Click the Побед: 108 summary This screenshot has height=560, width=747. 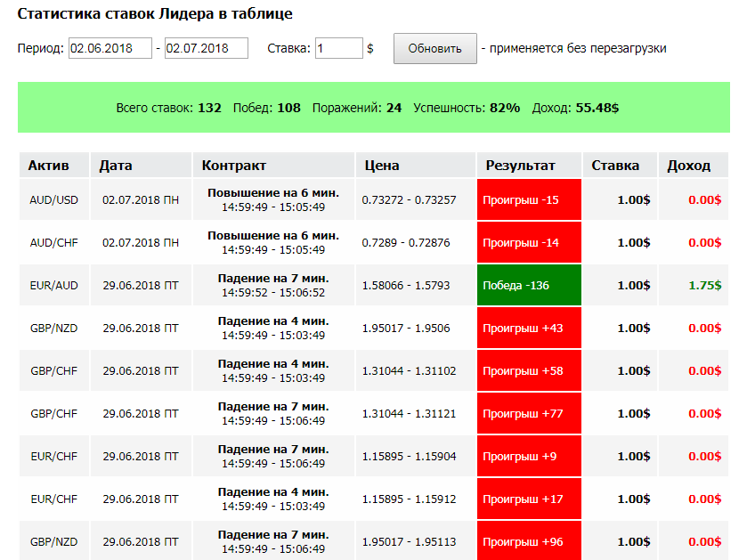tap(267, 108)
